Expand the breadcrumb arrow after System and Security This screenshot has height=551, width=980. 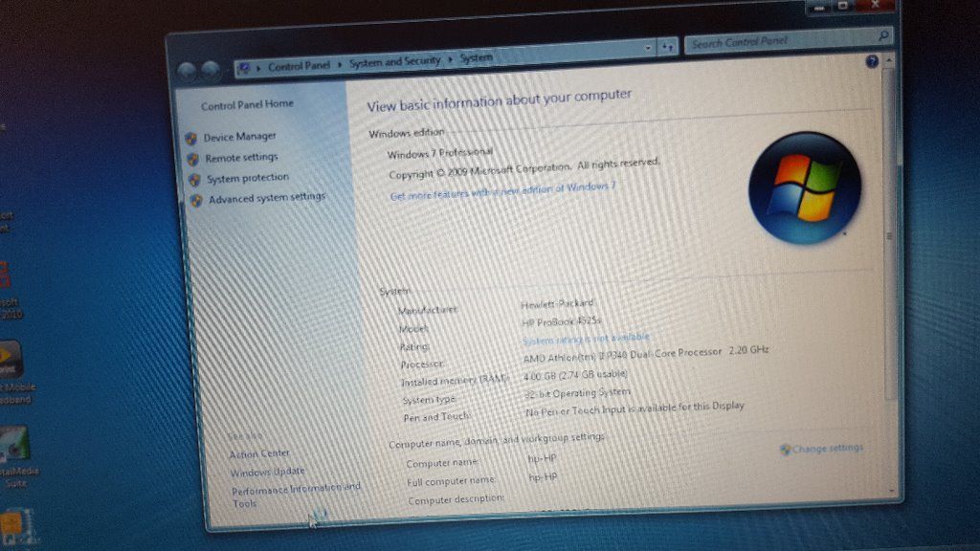pyautogui.click(x=449, y=58)
